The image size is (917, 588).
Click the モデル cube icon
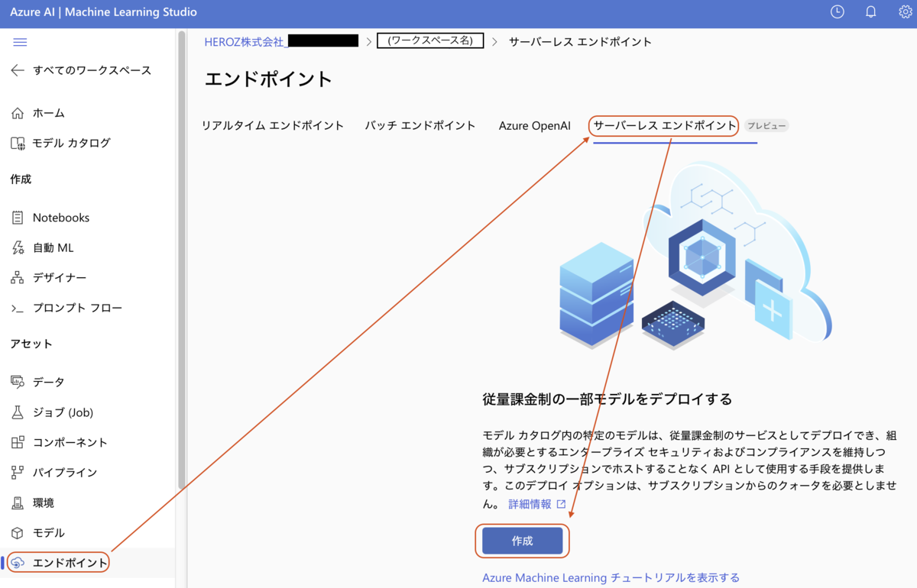18,532
